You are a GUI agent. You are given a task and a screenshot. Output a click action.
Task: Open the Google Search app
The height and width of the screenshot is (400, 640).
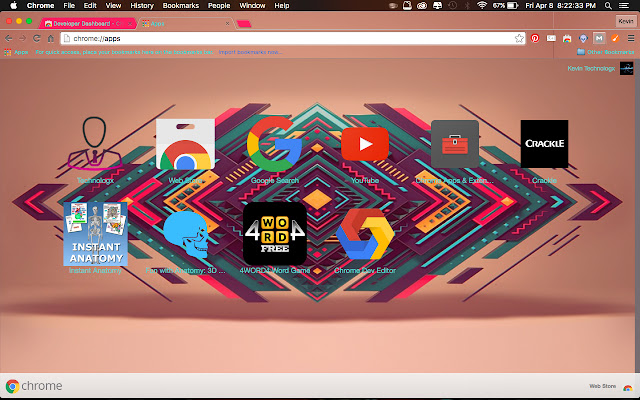[275, 144]
